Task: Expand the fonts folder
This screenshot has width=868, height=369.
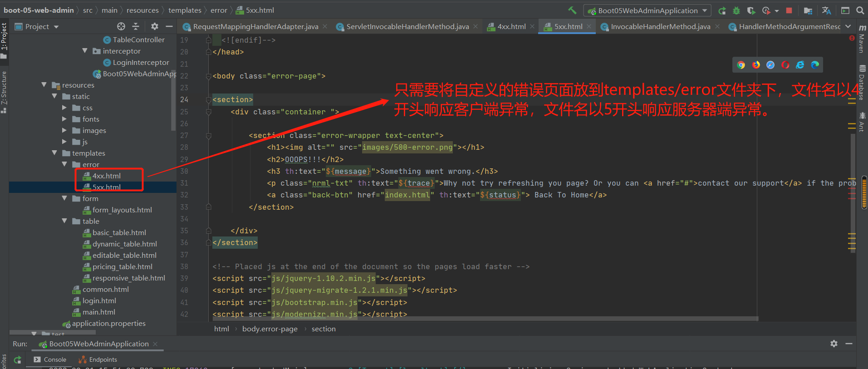Action: coord(64,119)
